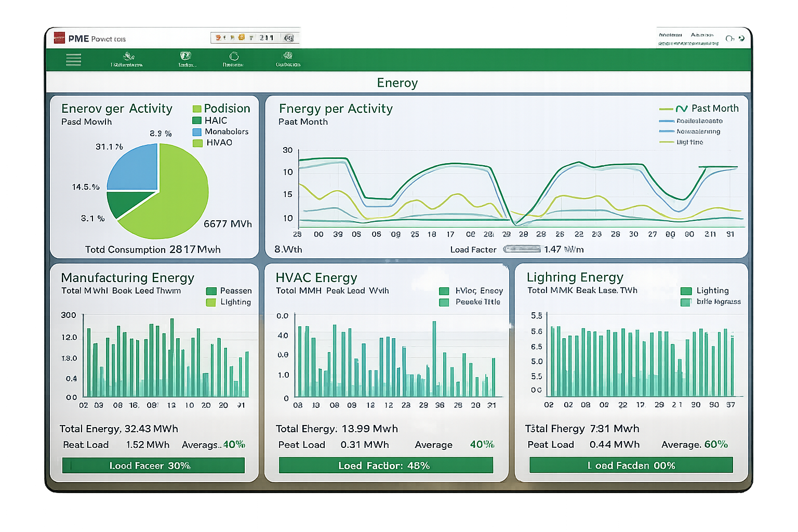The height and width of the screenshot is (532, 798).
Task: Click the gray icon right of the 211 counter
Action: (289, 38)
